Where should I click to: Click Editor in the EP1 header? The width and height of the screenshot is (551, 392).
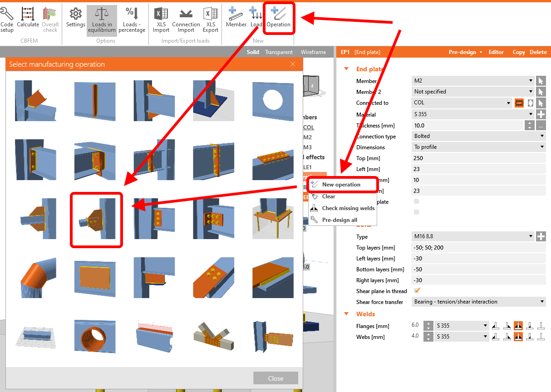click(496, 52)
